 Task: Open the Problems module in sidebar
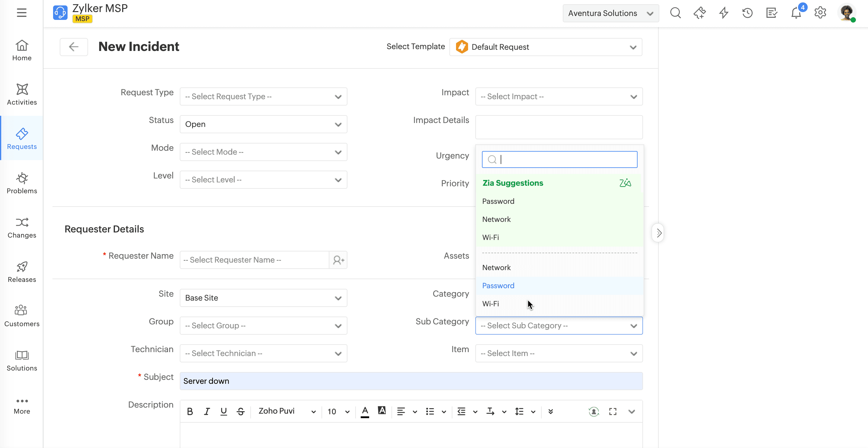[x=22, y=183]
